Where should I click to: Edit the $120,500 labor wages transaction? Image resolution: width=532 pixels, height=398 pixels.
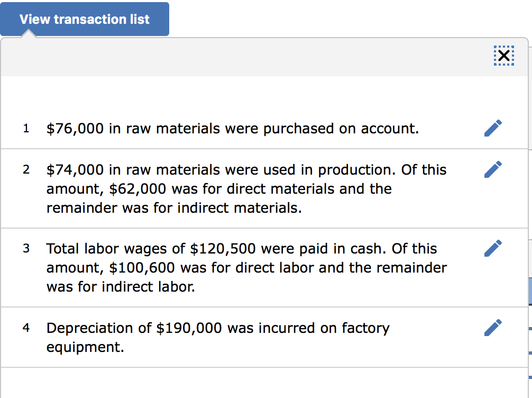pos(493,248)
